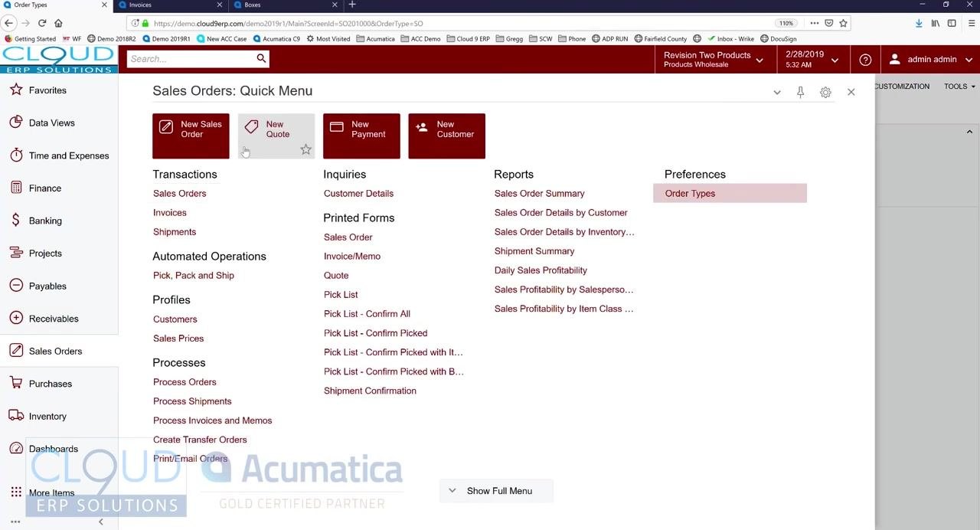The image size is (980, 530).
Task: Click the New Payment tile
Action: [x=361, y=136]
